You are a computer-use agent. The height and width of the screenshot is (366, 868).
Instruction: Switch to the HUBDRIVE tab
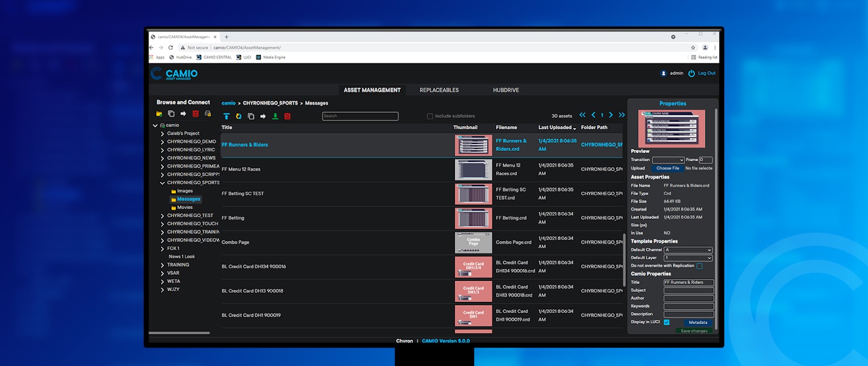(x=506, y=90)
